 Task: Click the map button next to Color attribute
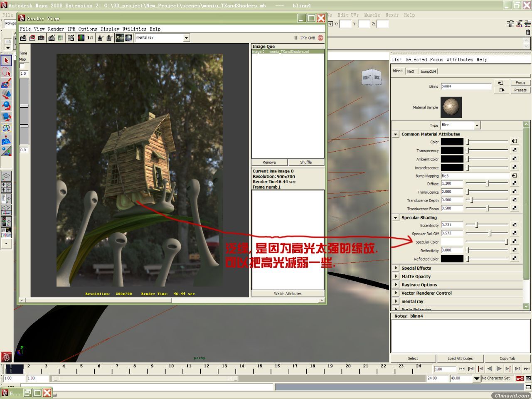pyautogui.click(x=515, y=141)
